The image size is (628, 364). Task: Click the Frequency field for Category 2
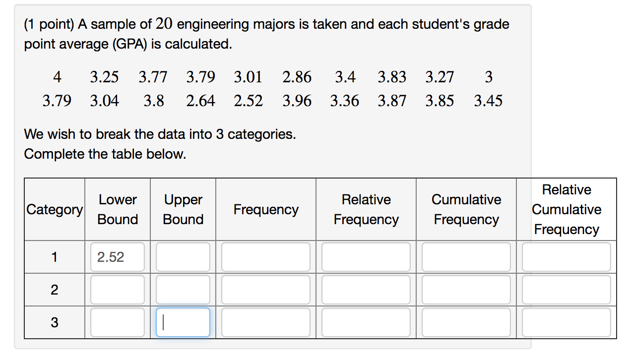265,290
